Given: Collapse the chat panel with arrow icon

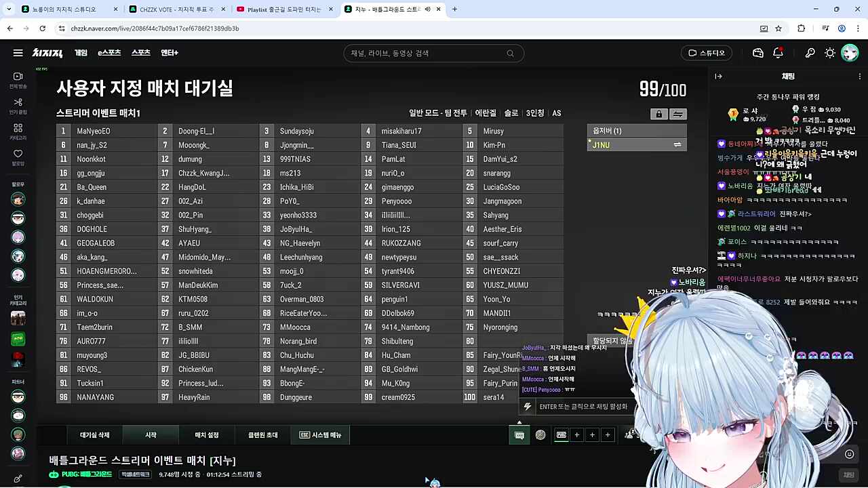Looking at the screenshot, I should tap(719, 77).
